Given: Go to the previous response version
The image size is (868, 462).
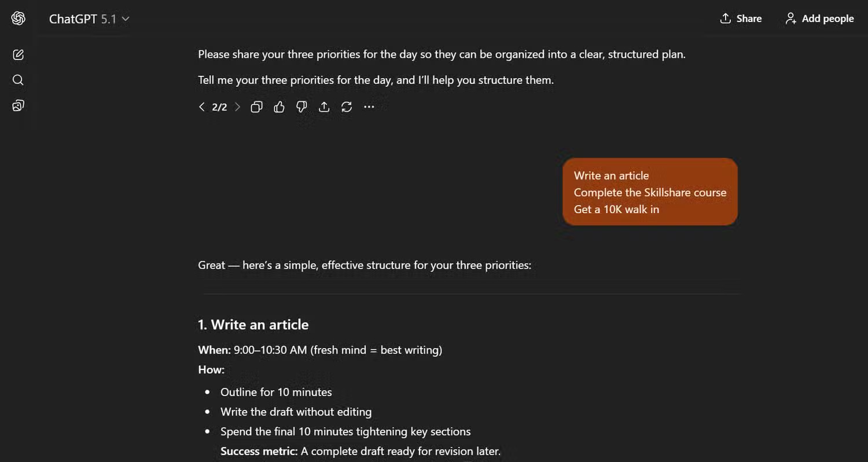Looking at the screenshot, I should 202,107.
